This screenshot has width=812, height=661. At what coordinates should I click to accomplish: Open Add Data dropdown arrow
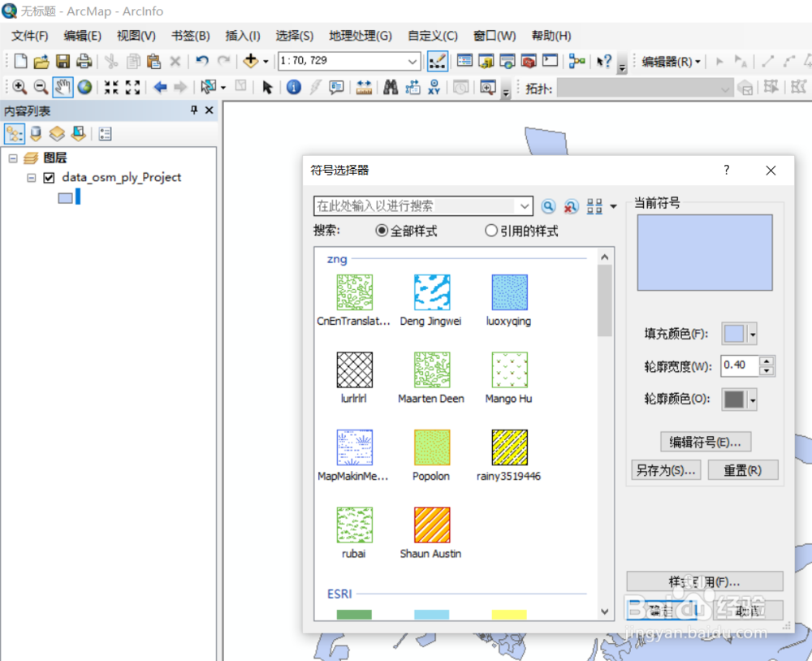coord(266,61)
